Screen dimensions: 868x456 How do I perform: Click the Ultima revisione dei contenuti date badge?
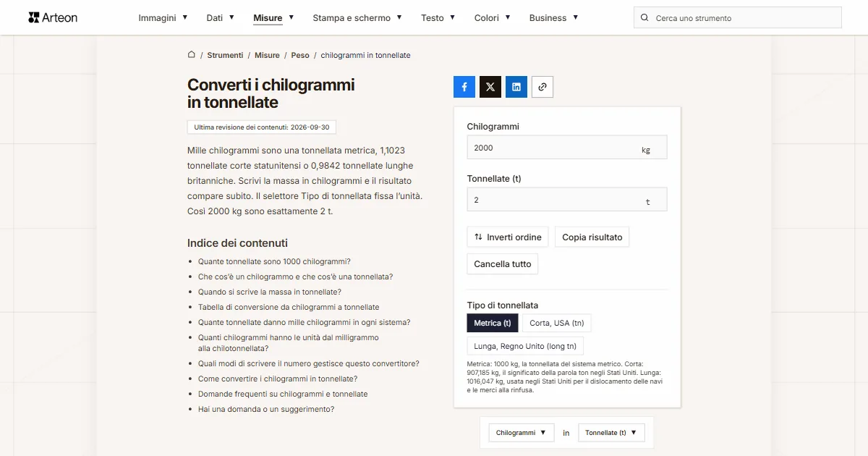pos(262,127)
